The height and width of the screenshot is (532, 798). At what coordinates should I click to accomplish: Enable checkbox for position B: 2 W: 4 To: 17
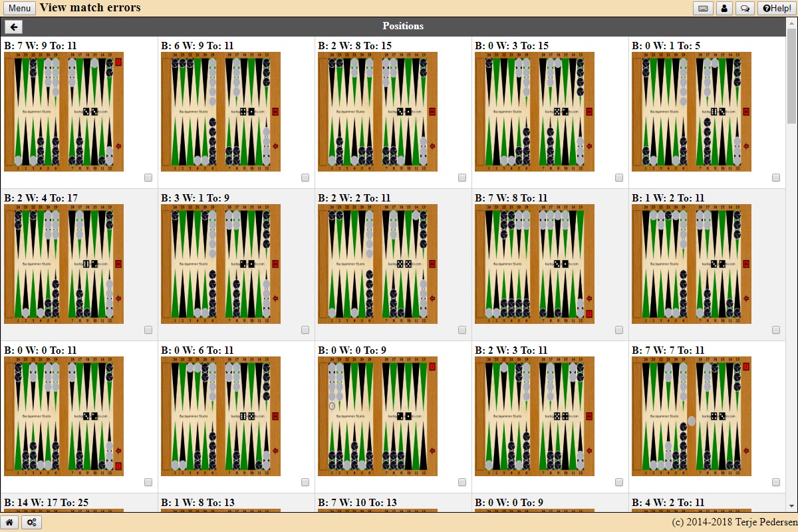pyautogui.click(x=148, y=330)
